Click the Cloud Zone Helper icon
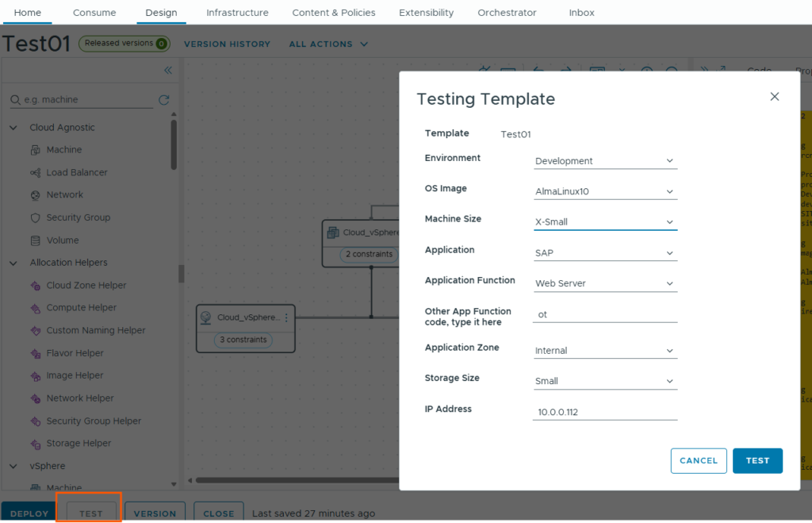This screenshot has height=523, width=812. click(35, 286)
